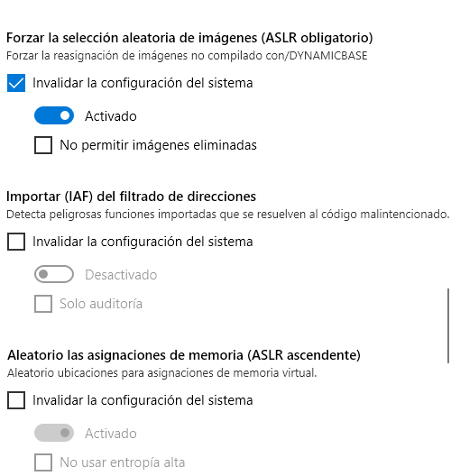Click the DYNAMICBASE description line
This screenshot has height=476, width=451.
pyautogui.click(x=187, y=56)
